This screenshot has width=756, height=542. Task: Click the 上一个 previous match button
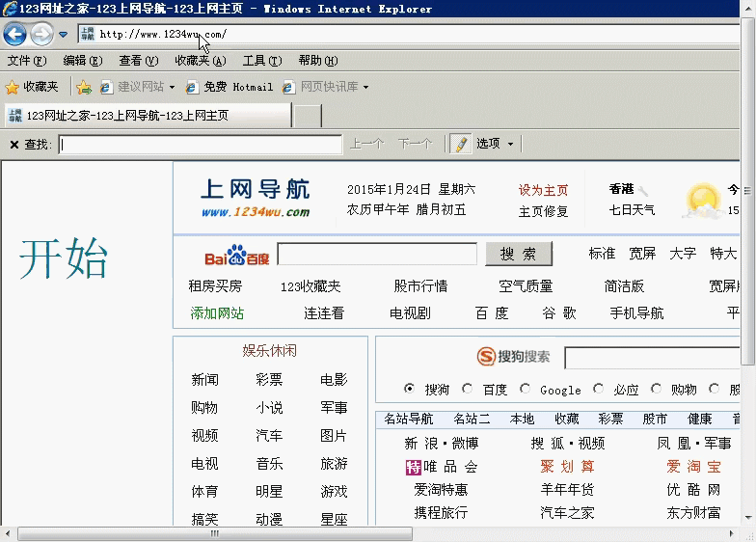(x=366, y=145)
